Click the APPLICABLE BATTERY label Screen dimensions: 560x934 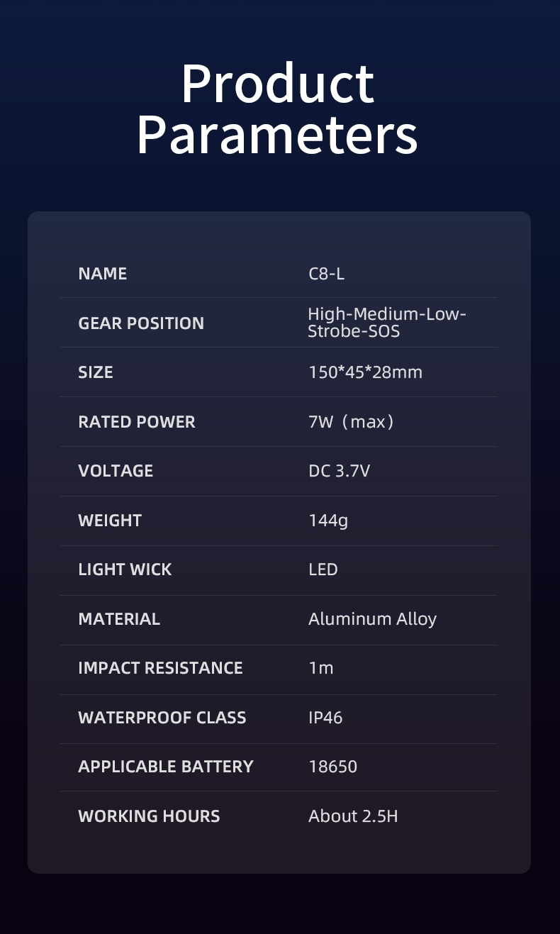tap(166, 767)
